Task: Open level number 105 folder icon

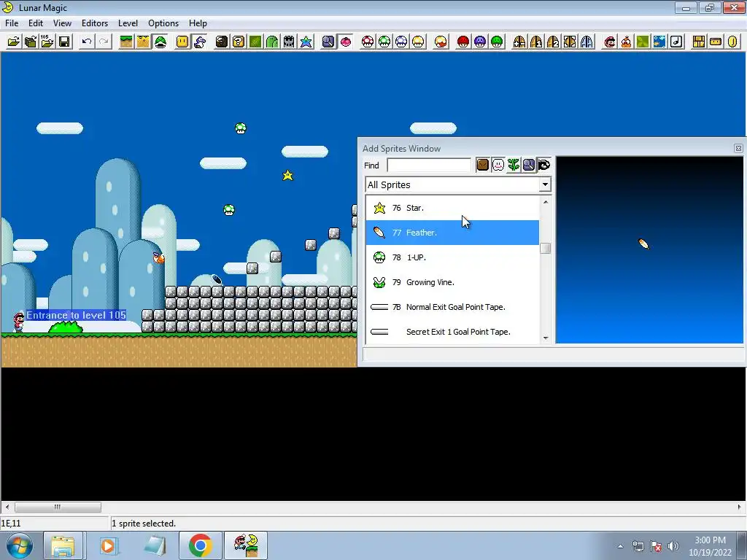Action: click(47, 42)
